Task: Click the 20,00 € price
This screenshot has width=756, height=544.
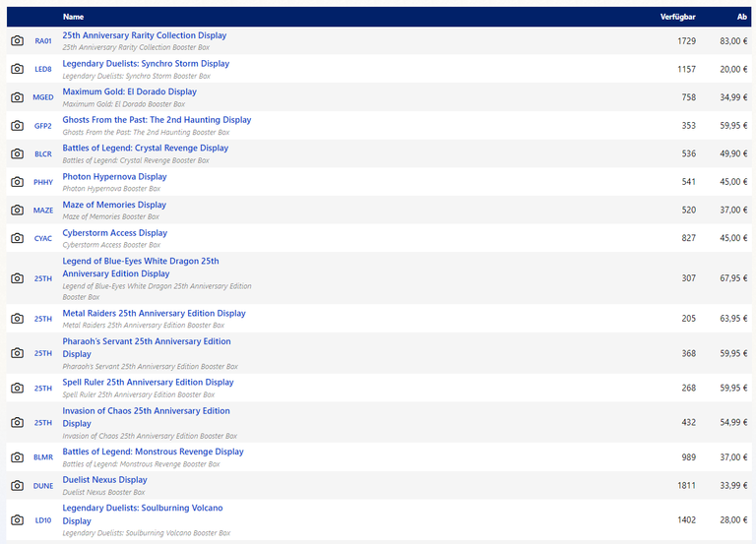Action: pos(733,70)
